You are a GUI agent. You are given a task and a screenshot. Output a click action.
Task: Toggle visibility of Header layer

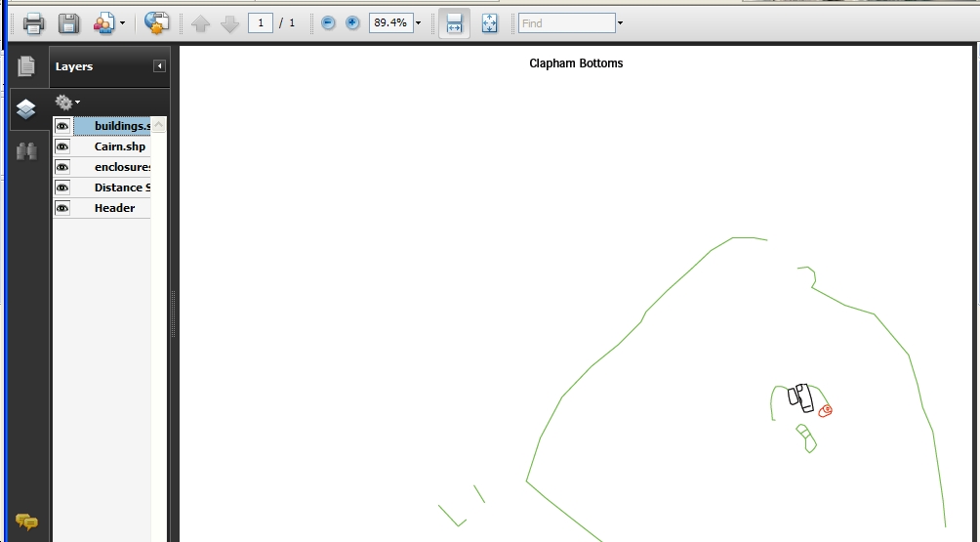[x=62, y=208]
